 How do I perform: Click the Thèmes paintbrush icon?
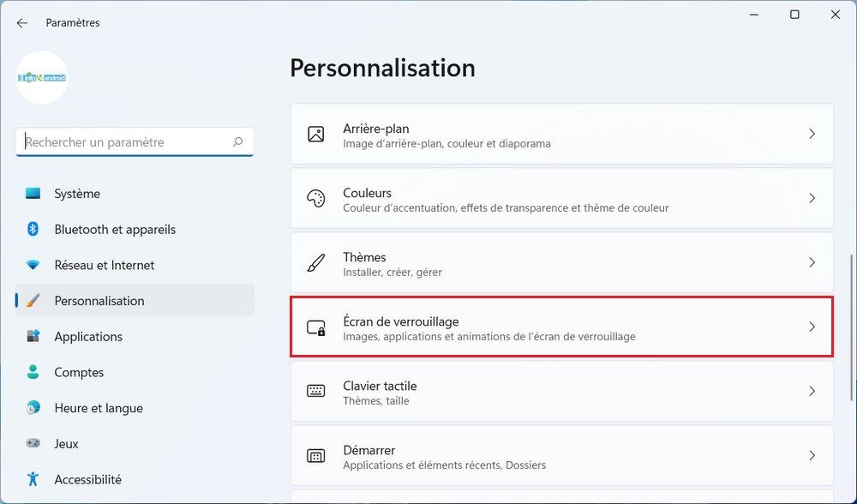click(315, 263)
